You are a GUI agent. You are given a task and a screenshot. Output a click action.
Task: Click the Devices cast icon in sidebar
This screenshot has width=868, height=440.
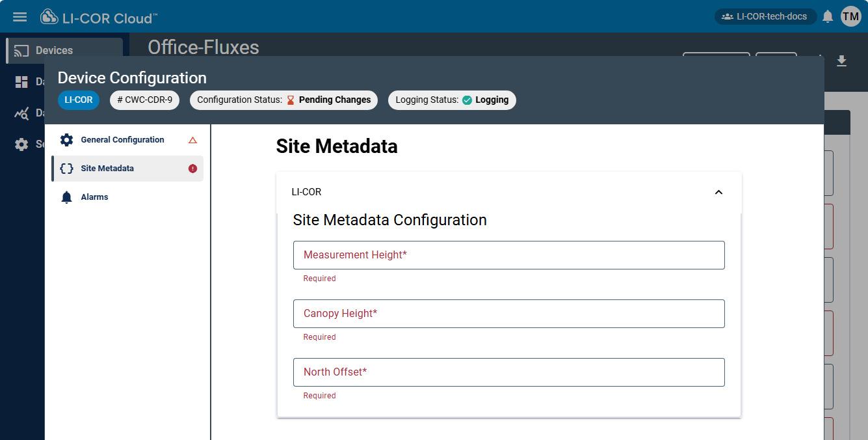point(21,50)
